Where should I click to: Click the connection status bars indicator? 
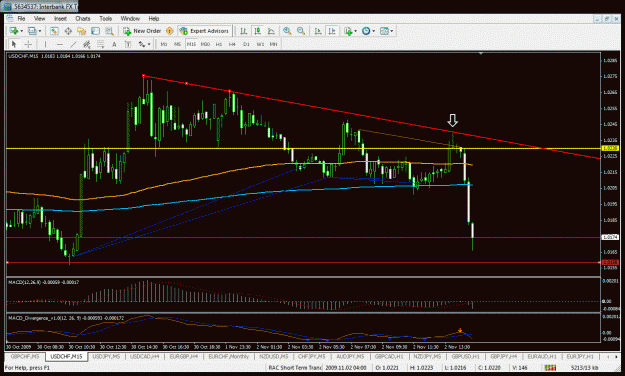(550, 368)
